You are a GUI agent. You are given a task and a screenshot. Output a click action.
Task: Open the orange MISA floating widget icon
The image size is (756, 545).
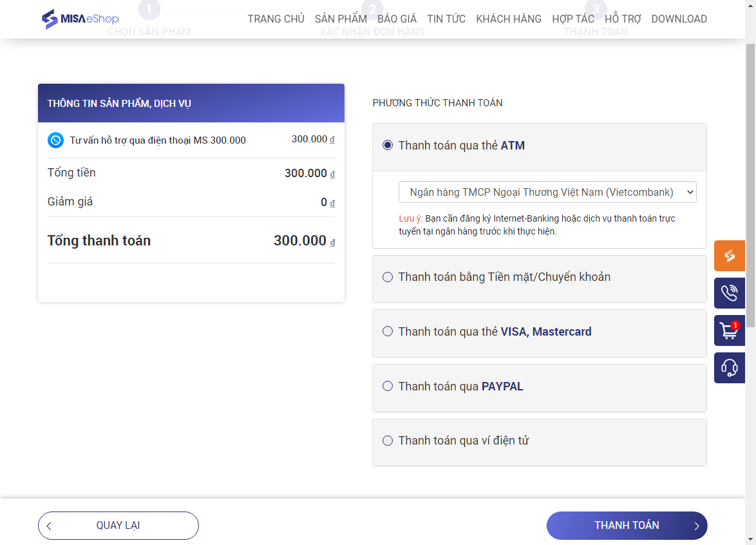tap(730, 256)
